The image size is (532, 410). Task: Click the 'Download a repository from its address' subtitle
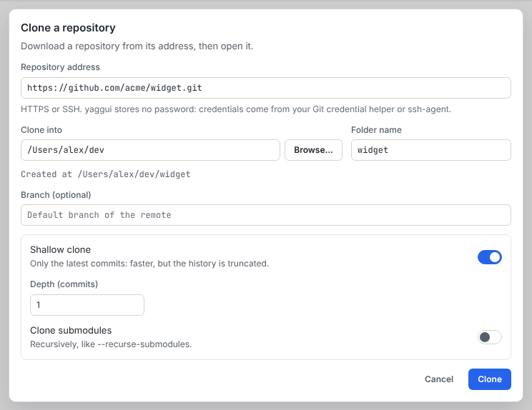tap(137, 46)
